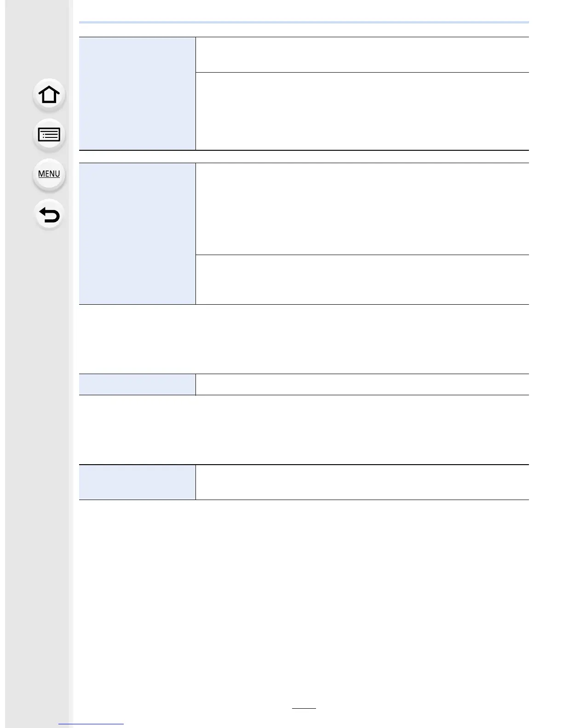The height and width of the screenshot is (728, 563).
Task: Click the light blue header bar atop the page
Action: click(x=304, y=22)
